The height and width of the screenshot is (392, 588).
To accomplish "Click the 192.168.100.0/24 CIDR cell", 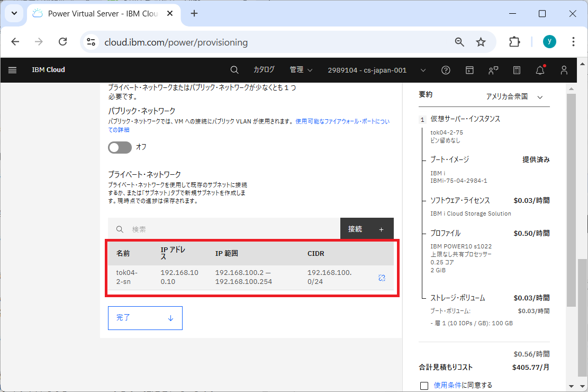I will pos(329,277).
